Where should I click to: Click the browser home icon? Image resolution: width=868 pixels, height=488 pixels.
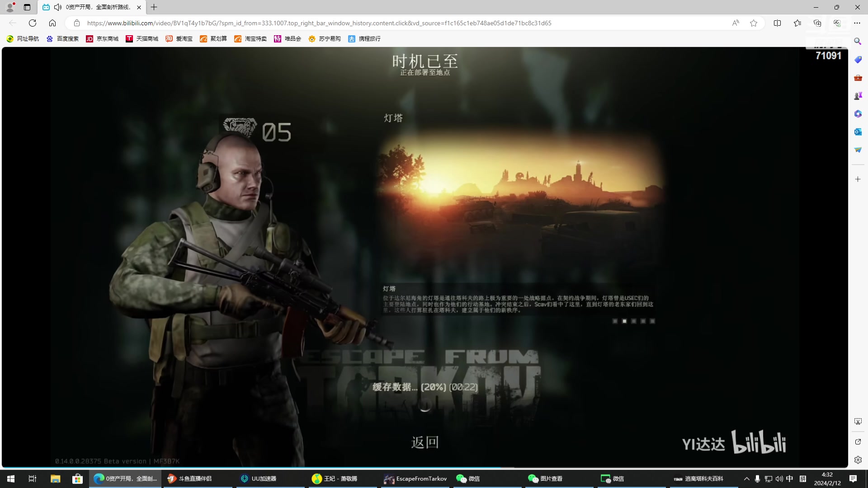tap(52, 23)
